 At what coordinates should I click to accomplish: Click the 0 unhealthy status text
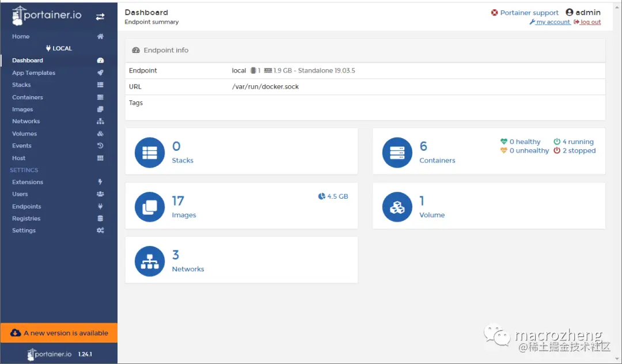(529, 151)
